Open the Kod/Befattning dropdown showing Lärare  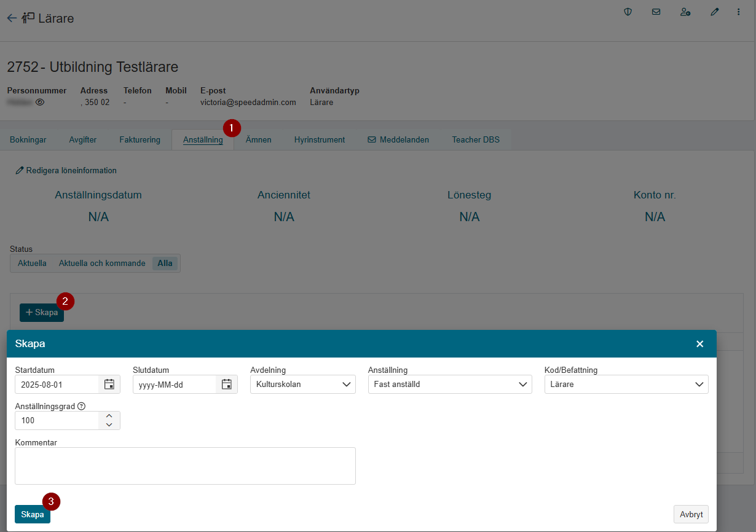(x=626, y=385)
